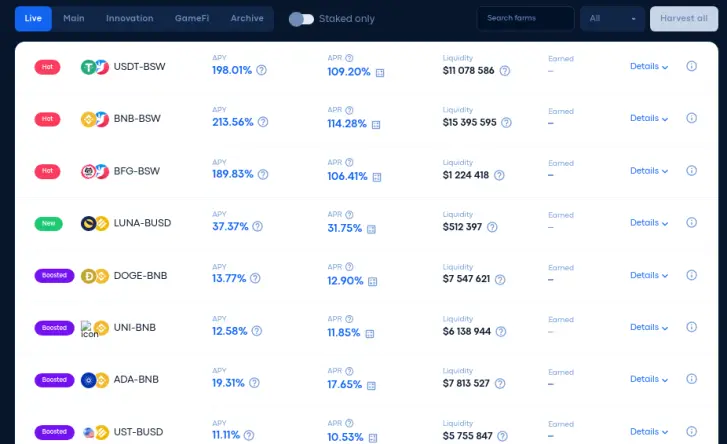Click the Harvest all button
The width and height of the screenshot is (727, 444).
point(684,19)
